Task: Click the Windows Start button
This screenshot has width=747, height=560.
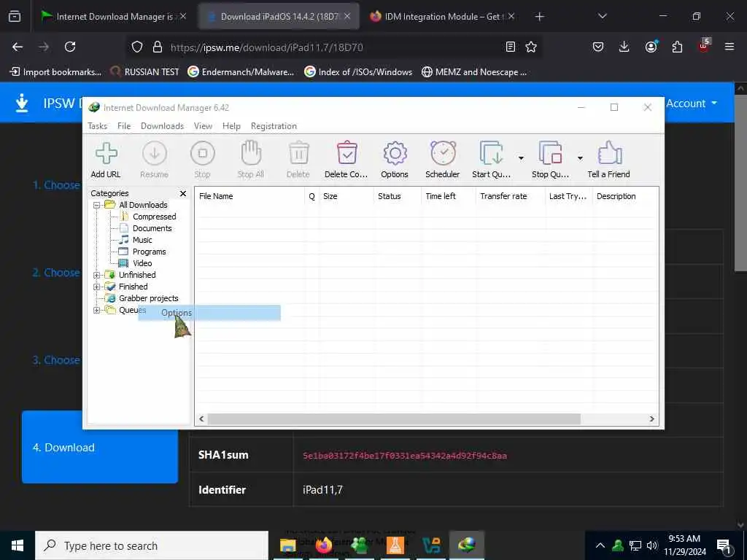Action: point(18,545)
